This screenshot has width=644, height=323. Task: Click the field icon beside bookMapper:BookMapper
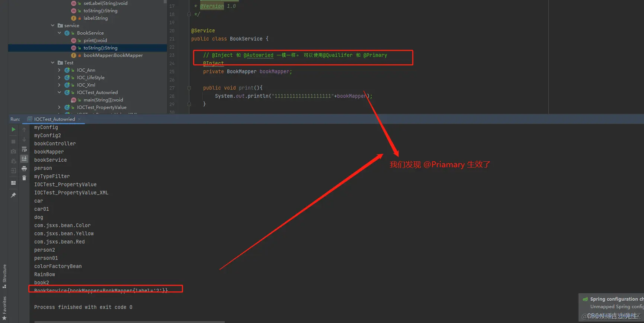[74, 55]
